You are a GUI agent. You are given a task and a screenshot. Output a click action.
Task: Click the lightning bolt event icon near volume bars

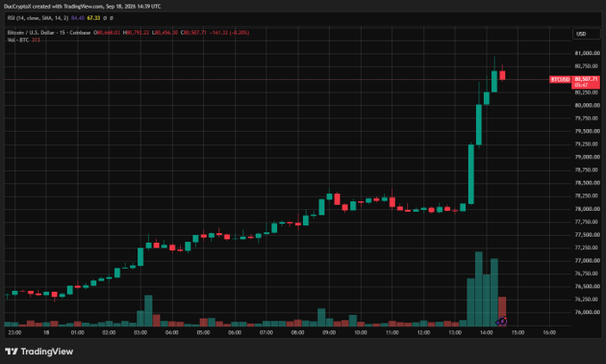(502, 320)
